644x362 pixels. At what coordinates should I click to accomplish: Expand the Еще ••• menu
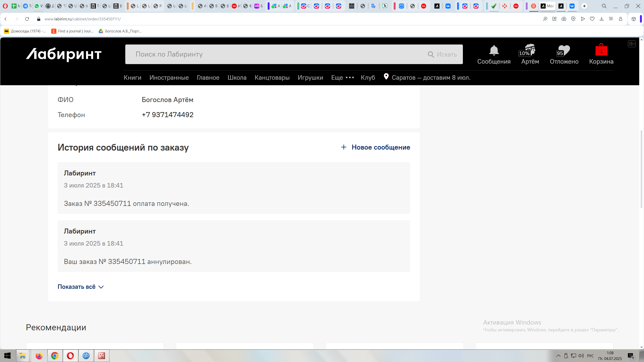tap(342, 77)
